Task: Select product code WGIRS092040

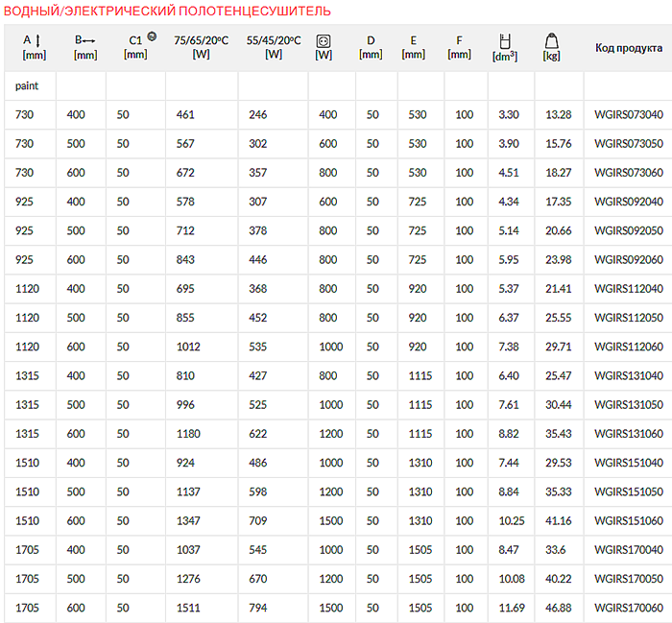Action: click(x=629, y=202)
